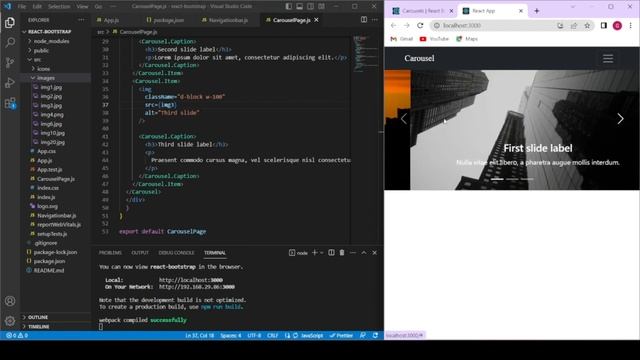Open the Manage gear in activity bar
The height and width of the screenshot is (360, 640).
[10, 321]
